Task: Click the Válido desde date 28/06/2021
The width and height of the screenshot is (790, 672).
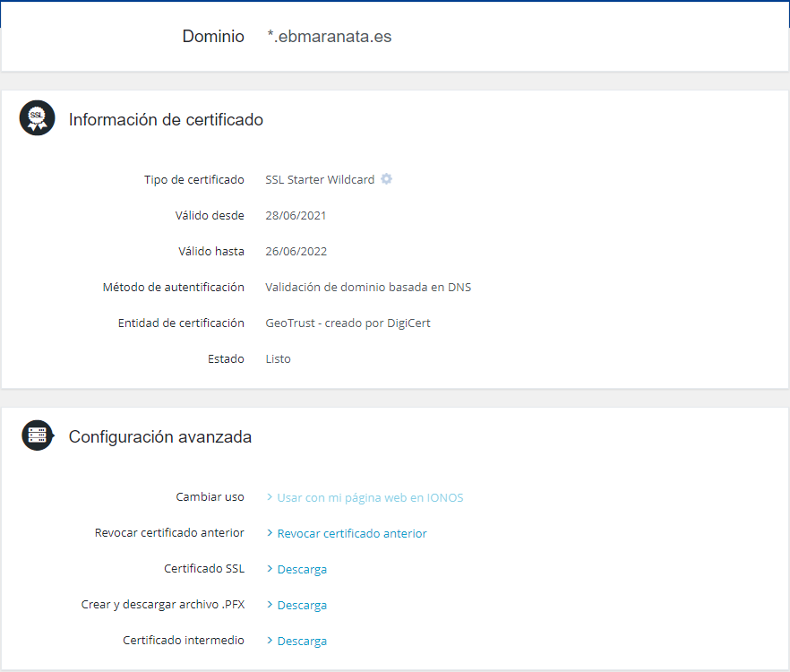Action: click(296, 216)
